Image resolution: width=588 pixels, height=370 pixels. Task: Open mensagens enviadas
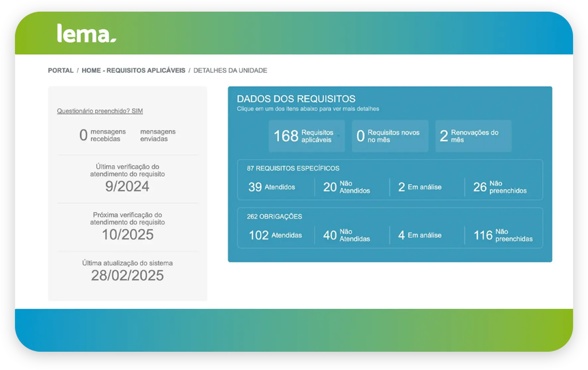158,135
